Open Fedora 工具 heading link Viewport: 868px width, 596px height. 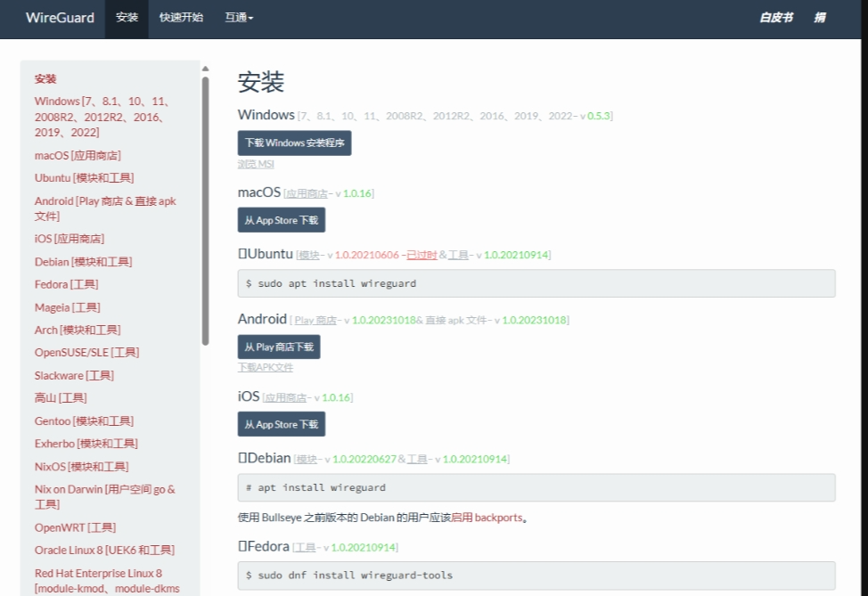305,548
